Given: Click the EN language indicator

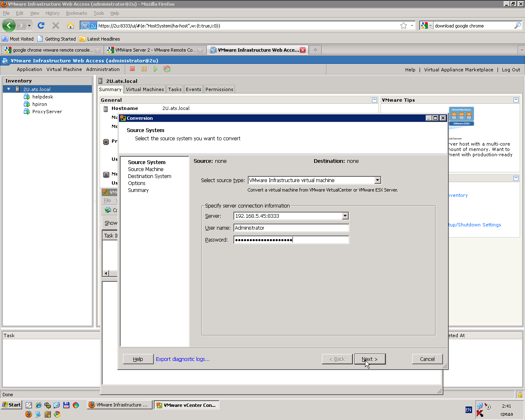Looking at the screenshot, I should pyautogui.click(x=468, y=410).
